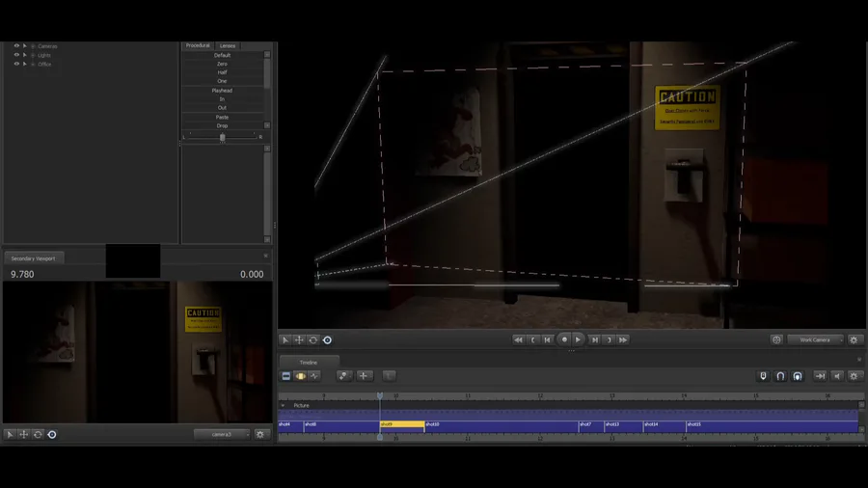This screenshot has height=488, width=868.
Task: Switch to the graph editor mode
Action: 314,376
